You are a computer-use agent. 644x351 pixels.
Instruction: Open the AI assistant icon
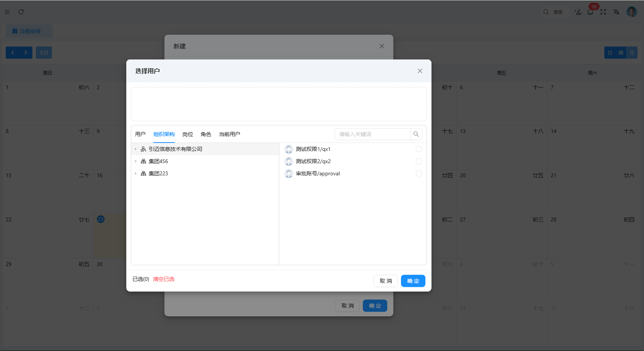pyautogui.click(x=578, y=12)
